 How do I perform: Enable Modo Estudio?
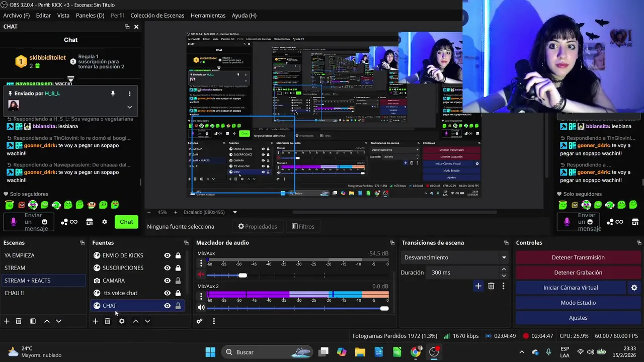tap(578, 303)
